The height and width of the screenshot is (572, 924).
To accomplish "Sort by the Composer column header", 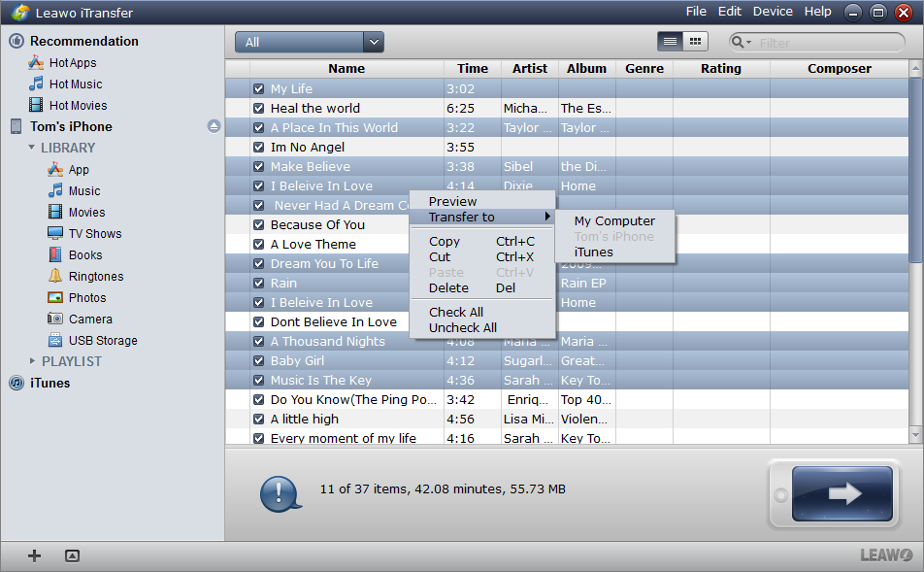I will [x=840, y=68].
